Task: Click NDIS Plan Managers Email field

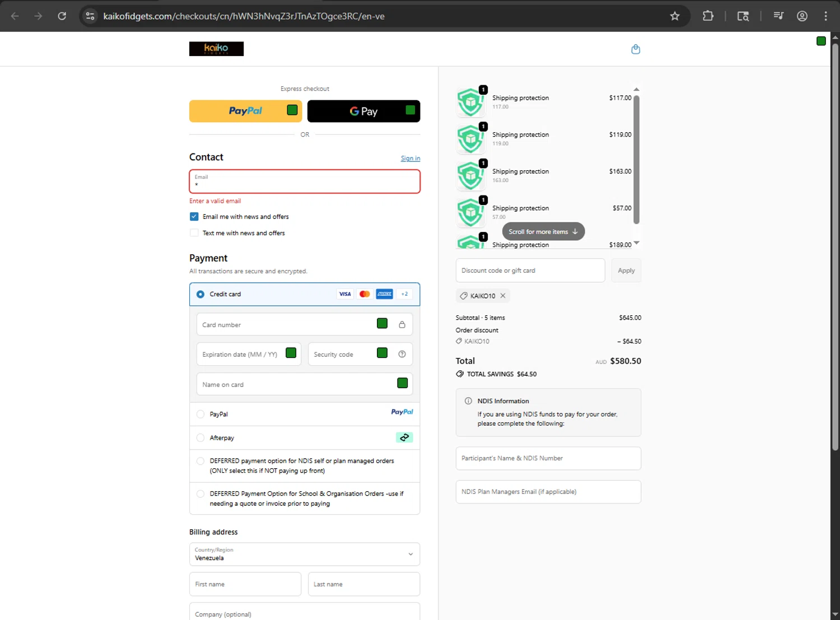Action: coord(548,492)
